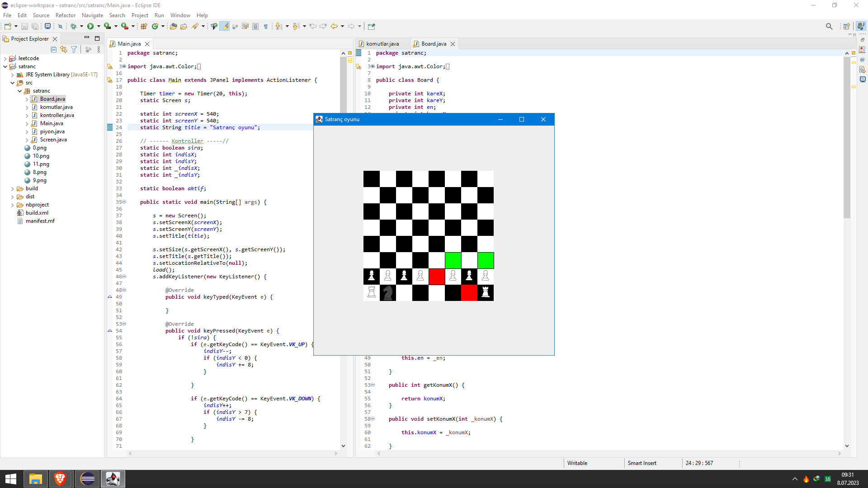Click the Open Task folder icon
Viewport: 868px width, 488px height.
click(x=184, y=26)
